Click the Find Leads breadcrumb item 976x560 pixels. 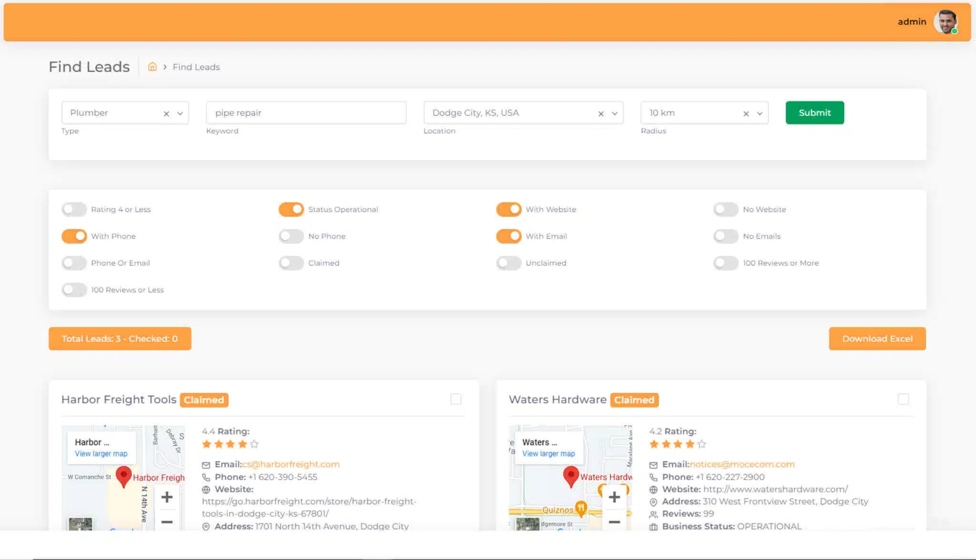(x=196, y=67)
